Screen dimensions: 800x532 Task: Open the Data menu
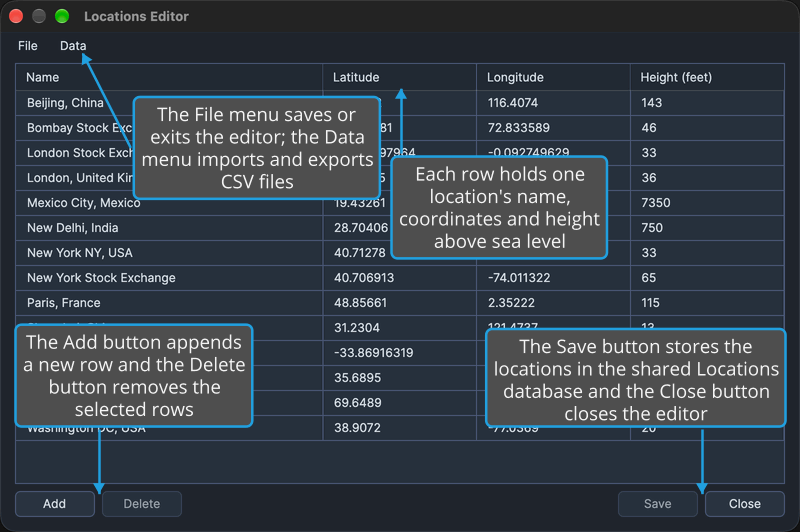point(73,46)
